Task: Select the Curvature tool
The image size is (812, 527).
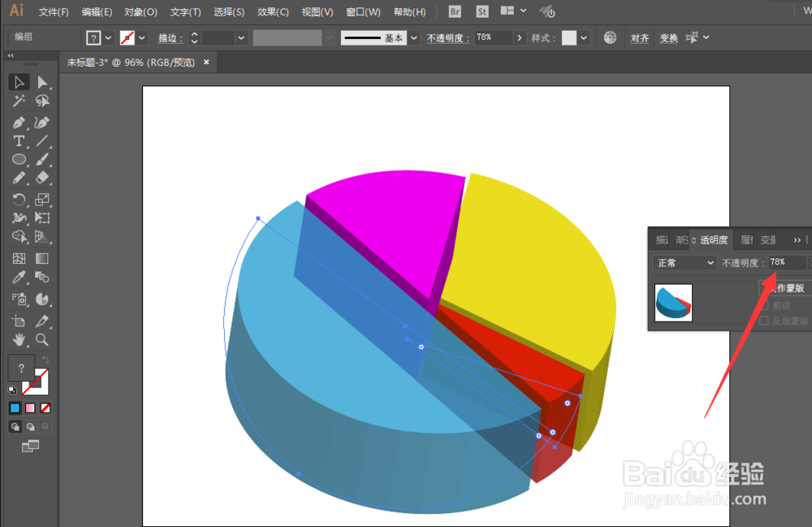Action: [x=42, y=123]
